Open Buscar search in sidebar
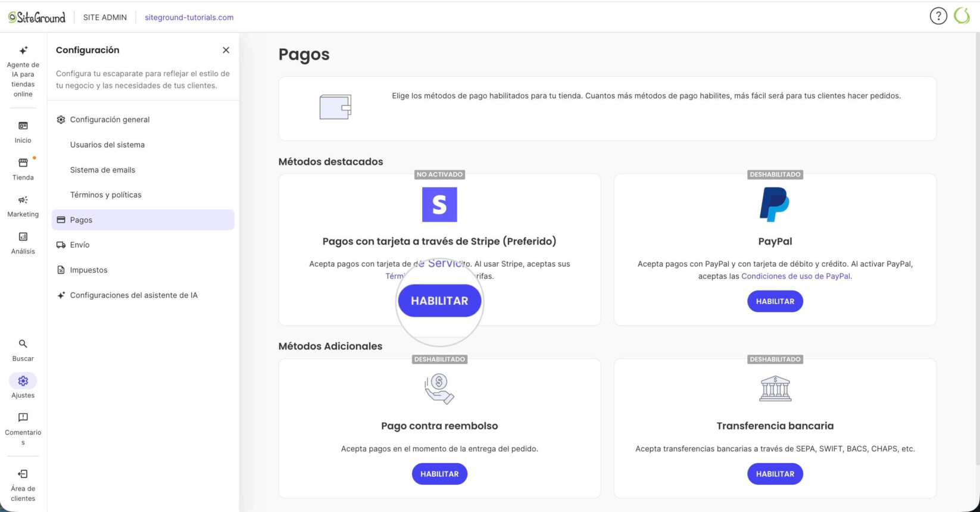This screenshot has height=512, width=980. [23, 350]
